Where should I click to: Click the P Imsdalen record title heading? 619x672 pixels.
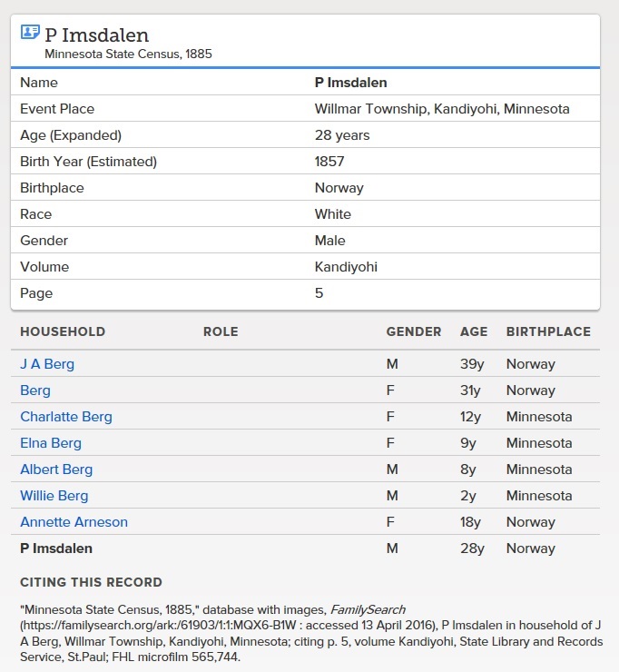pyautogui.click(x=97, y=35)
